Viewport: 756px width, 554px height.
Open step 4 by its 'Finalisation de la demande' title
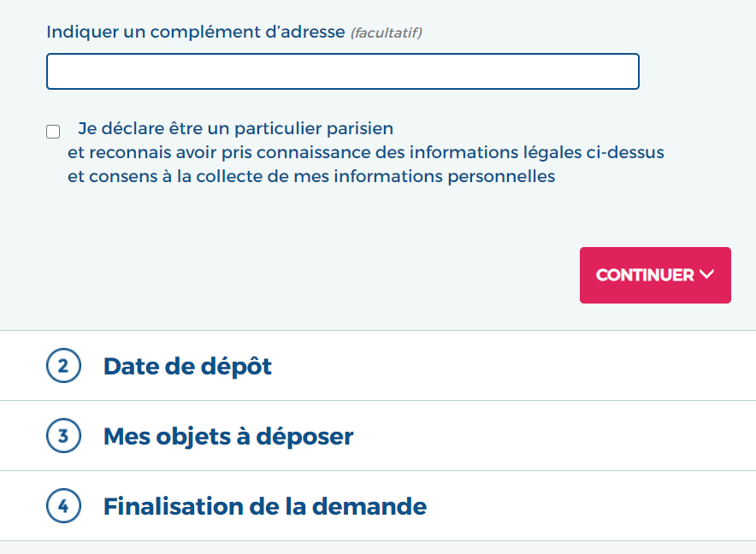[x=265, y=506]
